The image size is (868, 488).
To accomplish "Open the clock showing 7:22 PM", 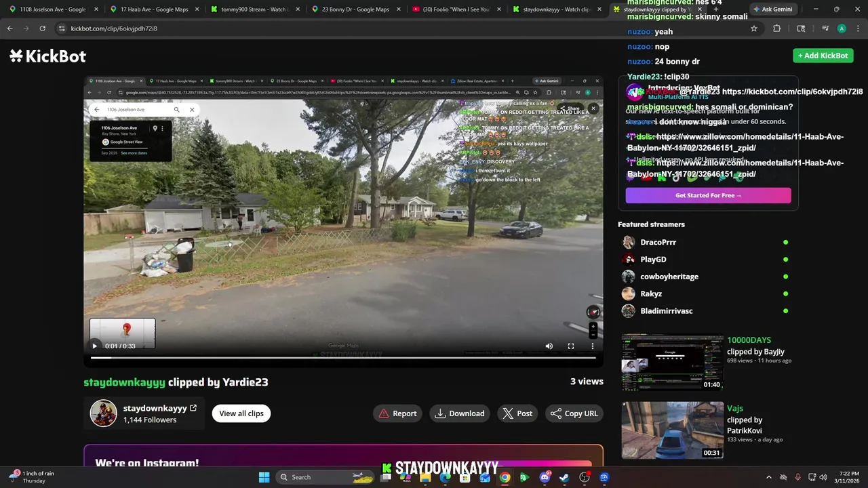I will tap(849, 477).
